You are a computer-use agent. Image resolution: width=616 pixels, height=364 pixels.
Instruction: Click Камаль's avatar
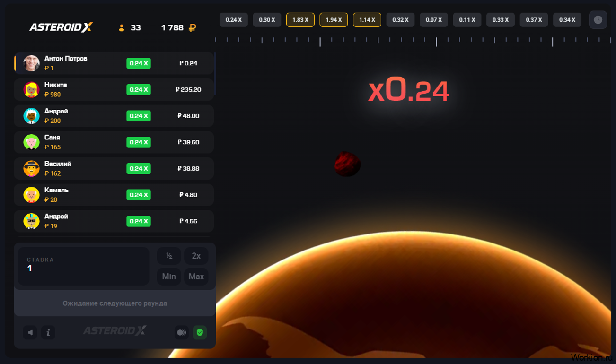(32, 195)
